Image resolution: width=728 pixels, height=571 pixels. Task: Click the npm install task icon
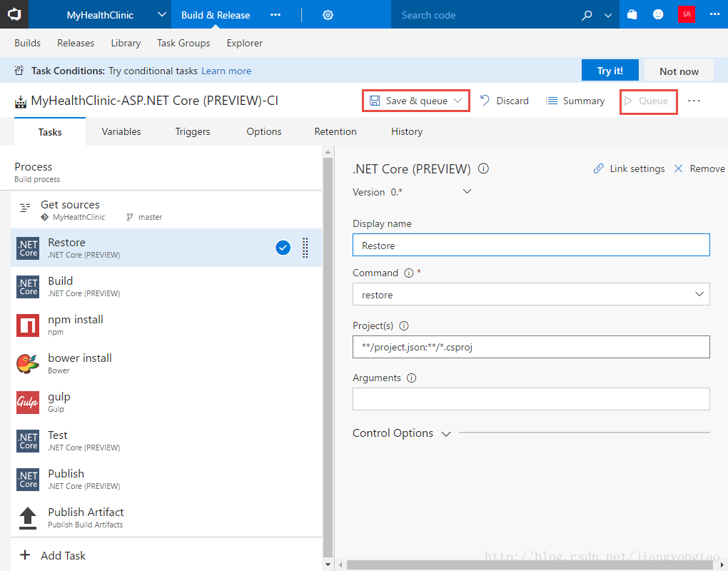click(28, 325)
